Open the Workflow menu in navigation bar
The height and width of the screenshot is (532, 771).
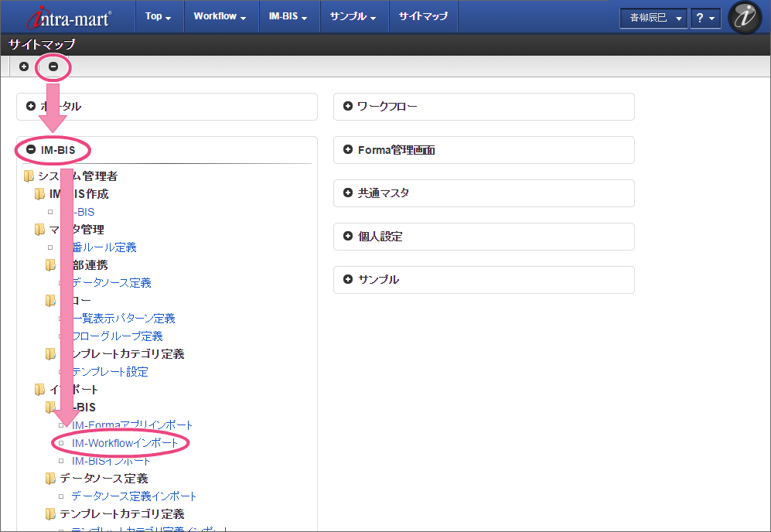tap(220, 16)
